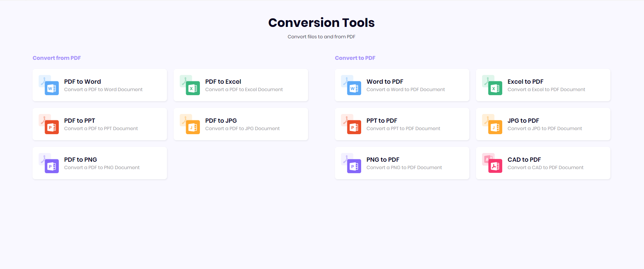Click 'Convert a PDF to PNG Document' text

coord(102,167)
